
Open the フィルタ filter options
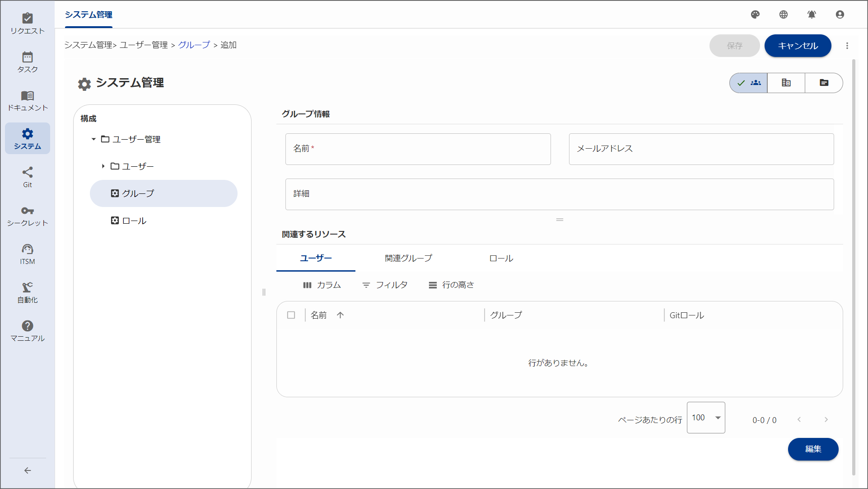click(385, 285)
